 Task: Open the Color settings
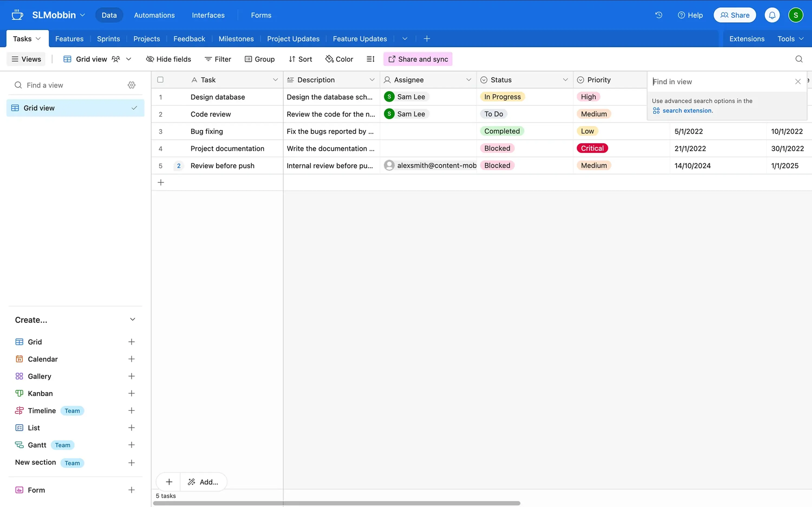tap(339, 59)
